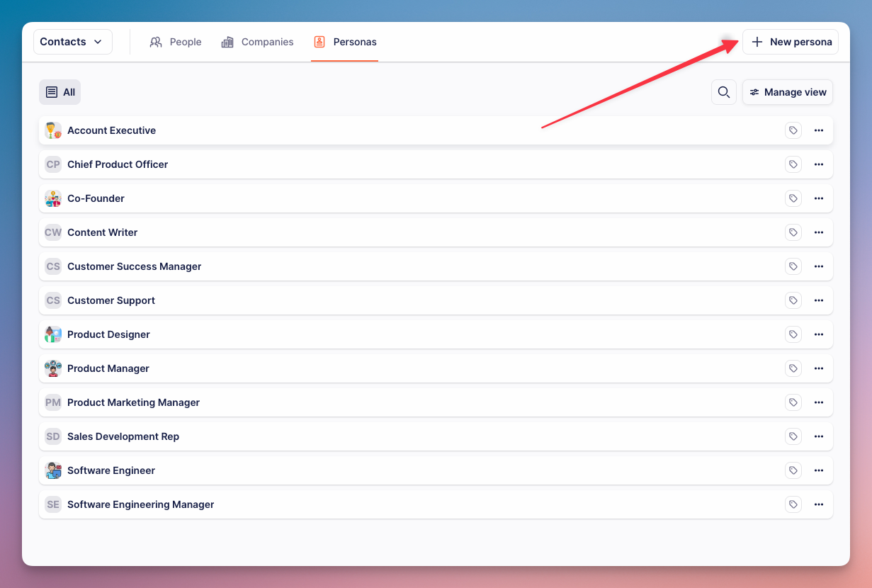Click the Software Engineer avatar icon
Viewport: 872px width, 588px height.
tap(53, 470)
